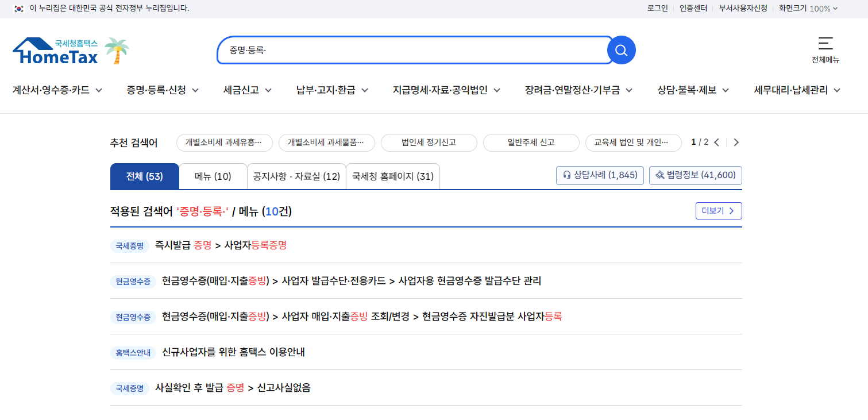This screenshot has width=868, height=420.
Task: Switch to the 메뉴 (10) tab
Action: [213, 176]
